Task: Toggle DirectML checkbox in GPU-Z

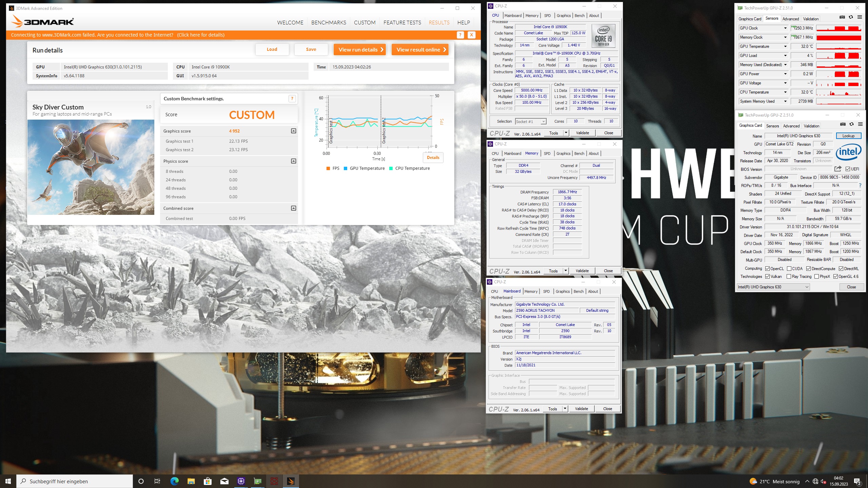Action: [841, 269]
